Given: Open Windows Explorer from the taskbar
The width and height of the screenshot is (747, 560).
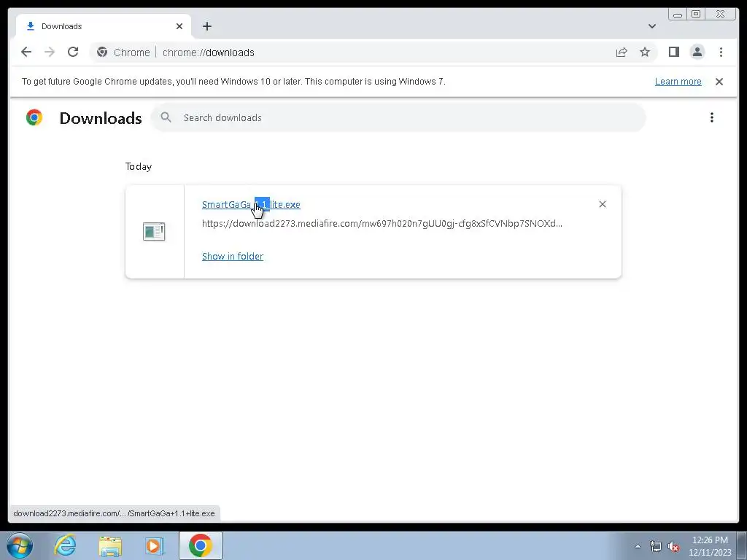Looking at the screenshot, I should pos(110,546).
